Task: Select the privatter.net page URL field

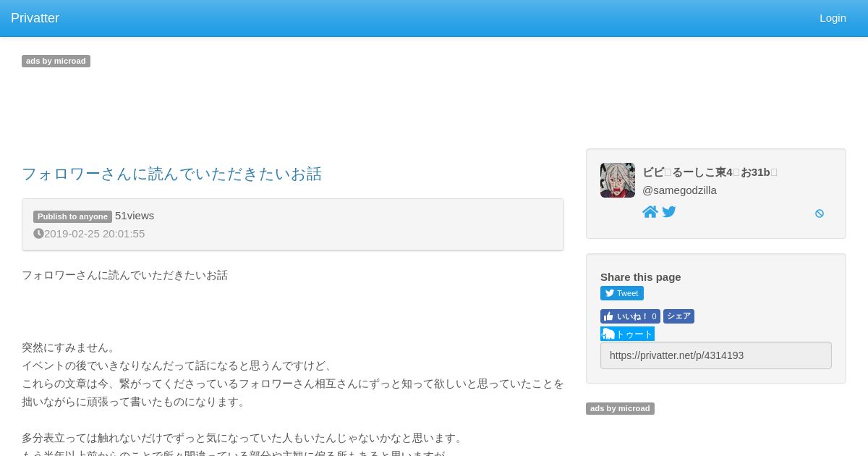Action: (716, 355)
